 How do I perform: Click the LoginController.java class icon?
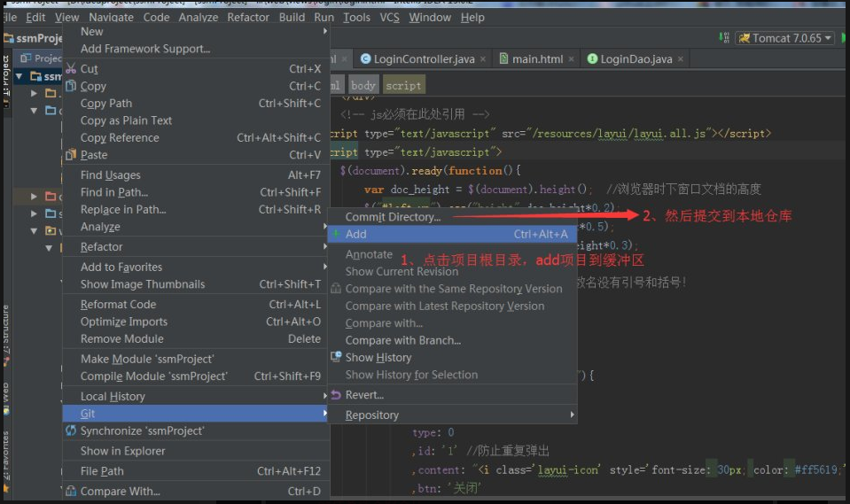pyautogui.click(x=366, y=58)
